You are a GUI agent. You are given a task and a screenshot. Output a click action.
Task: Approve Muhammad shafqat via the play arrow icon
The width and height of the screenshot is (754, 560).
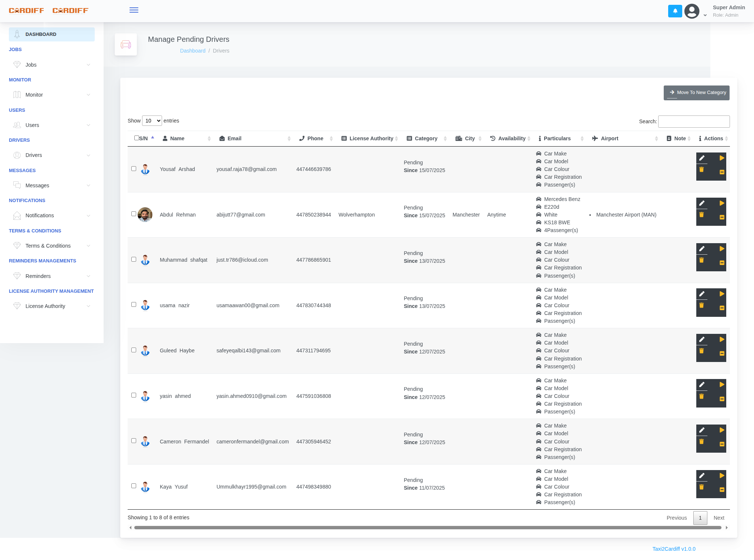(721, 249)
